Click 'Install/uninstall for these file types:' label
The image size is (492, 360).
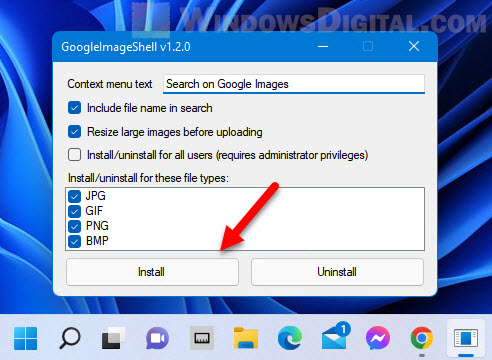click(x=148, y=178)
